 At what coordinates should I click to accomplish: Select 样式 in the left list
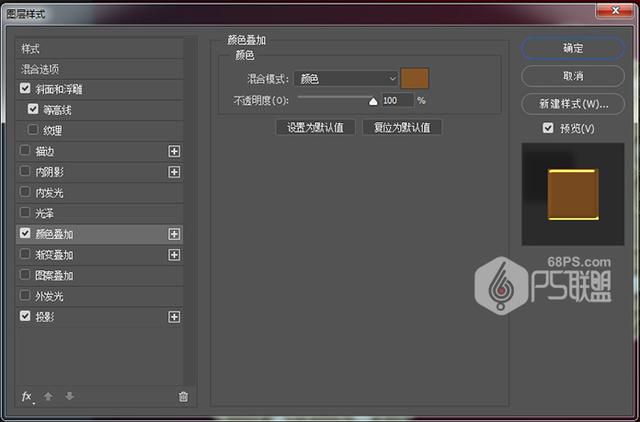99,49
